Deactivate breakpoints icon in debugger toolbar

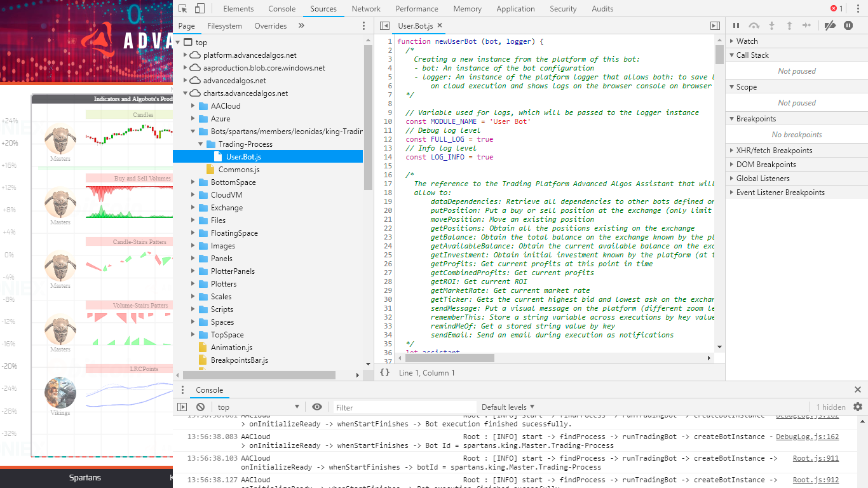click(x=829, y=25)
